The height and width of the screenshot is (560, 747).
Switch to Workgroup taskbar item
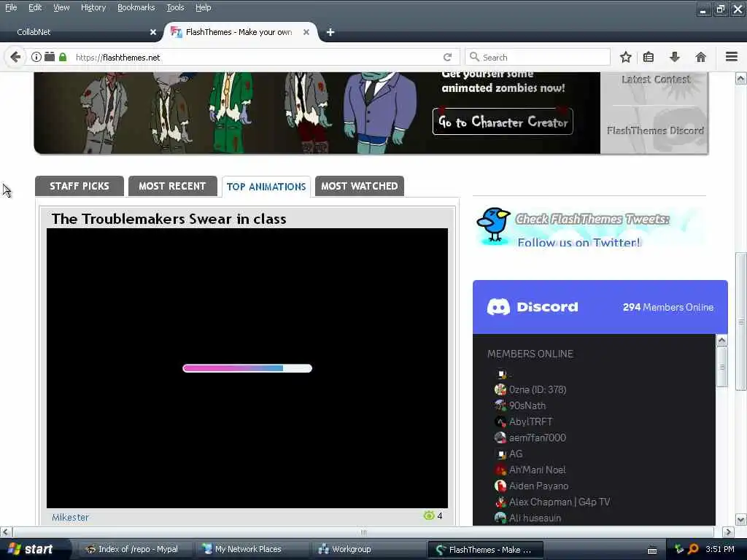pos(367,549)
